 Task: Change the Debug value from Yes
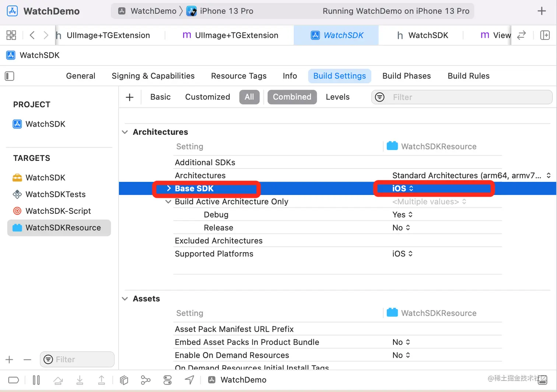point(402,215)
